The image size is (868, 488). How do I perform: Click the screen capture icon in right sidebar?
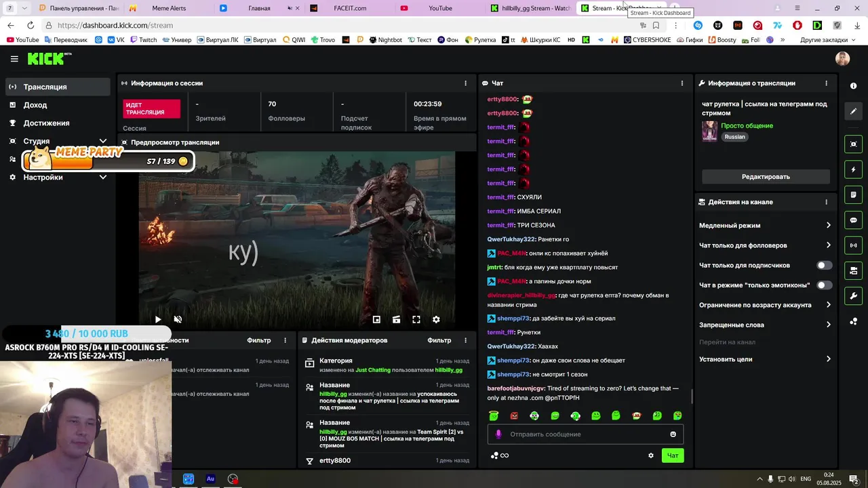(x=854, y=144)
